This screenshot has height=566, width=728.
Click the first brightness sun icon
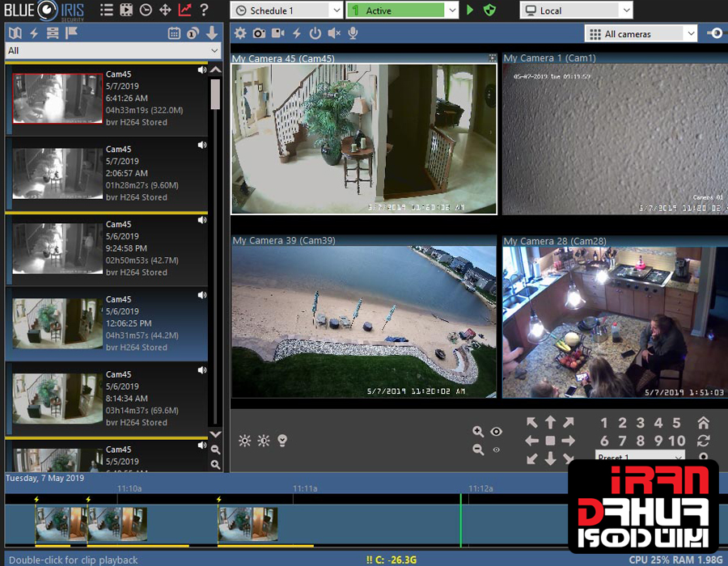tap(244, 441)
